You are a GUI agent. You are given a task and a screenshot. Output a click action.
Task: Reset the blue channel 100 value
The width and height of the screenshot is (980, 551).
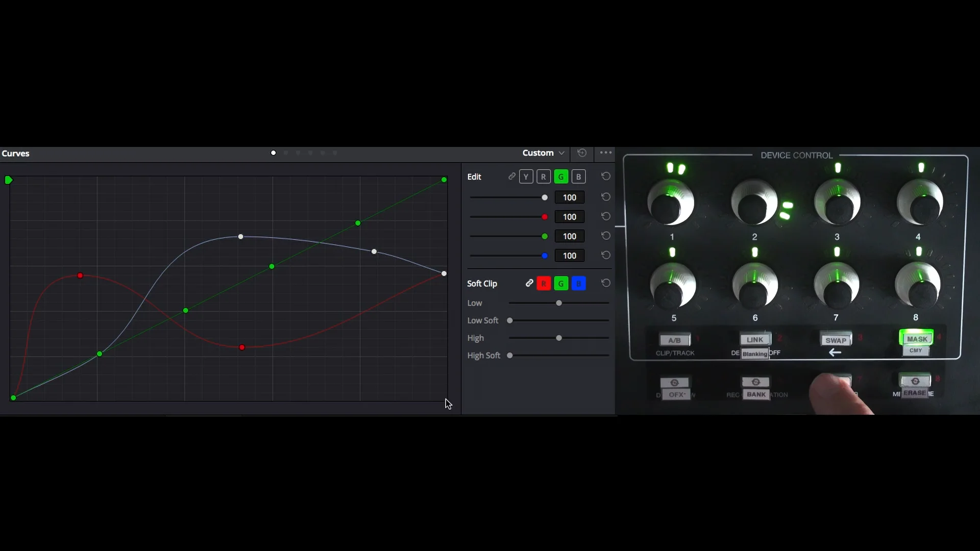(x=606, y=256)
